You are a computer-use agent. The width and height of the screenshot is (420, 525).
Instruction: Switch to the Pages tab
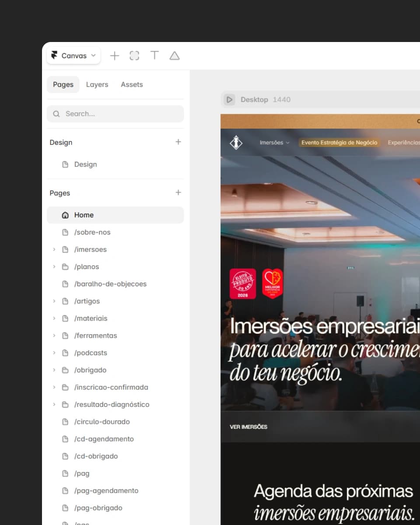coord(63,84)
